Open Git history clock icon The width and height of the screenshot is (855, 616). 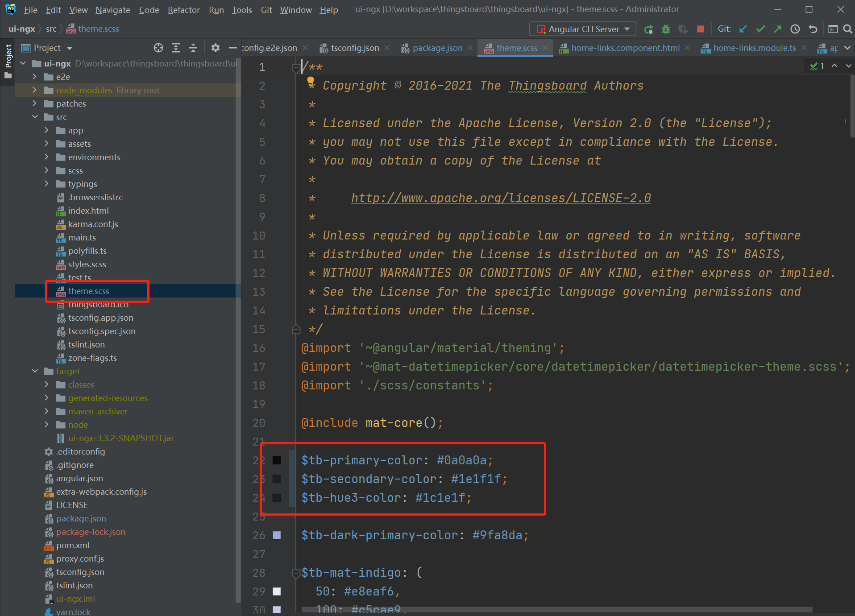click(x=795, y=29)
